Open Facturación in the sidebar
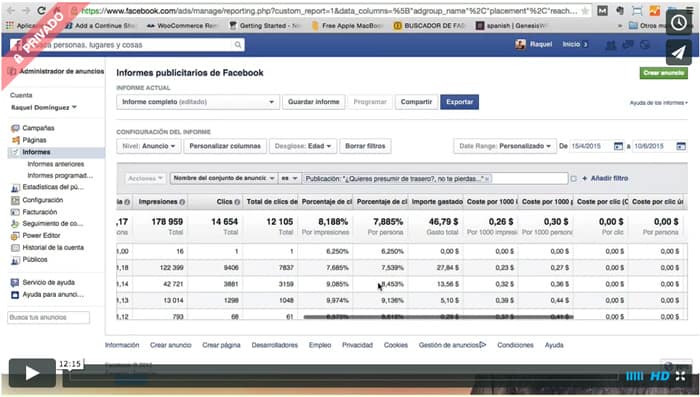The image size is (700, 397). (x=40, y=212)
